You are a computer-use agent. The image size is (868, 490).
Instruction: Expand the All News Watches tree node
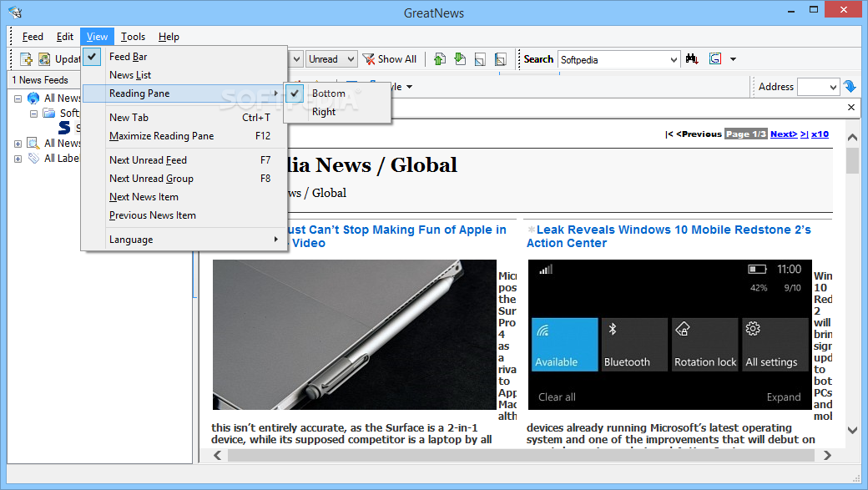[18, 144]
